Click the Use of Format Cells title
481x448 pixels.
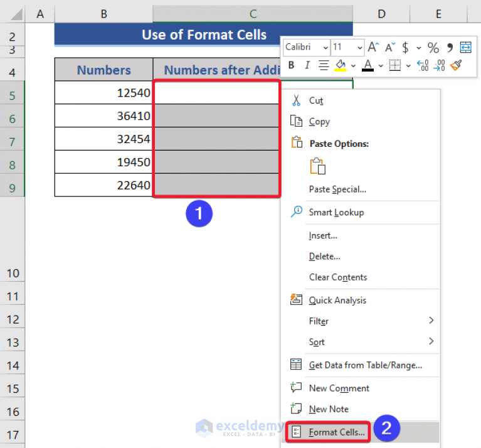pyautogui.click(x=204, y=35)
